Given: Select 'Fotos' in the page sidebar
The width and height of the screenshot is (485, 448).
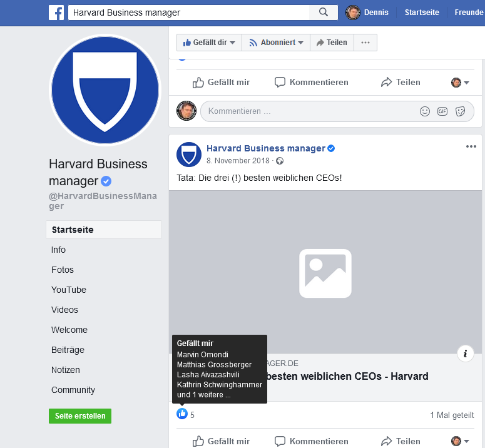Looking at the screenshot, I should tap(63, 270).
